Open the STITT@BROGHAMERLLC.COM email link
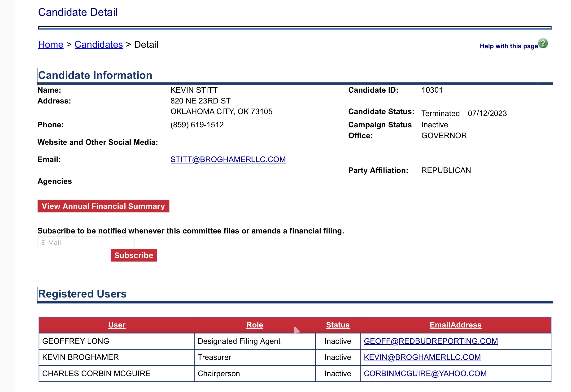This screenshot has height=392, width=571. [228, 159]
